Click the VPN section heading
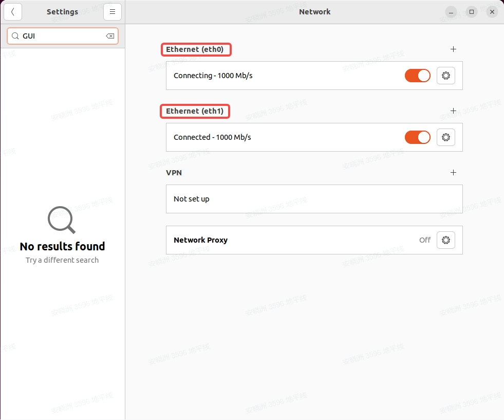The image size is (504, 420). point(174,173)
